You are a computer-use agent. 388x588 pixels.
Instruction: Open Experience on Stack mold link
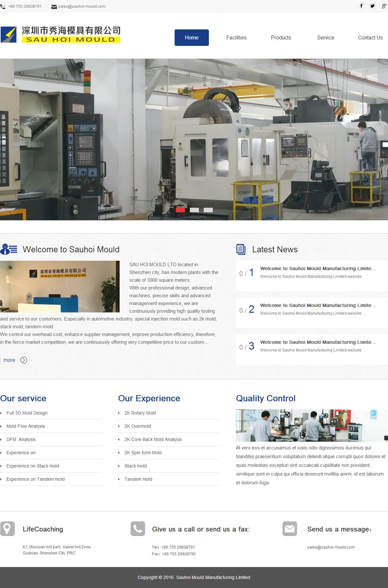[x=33, y=466]
